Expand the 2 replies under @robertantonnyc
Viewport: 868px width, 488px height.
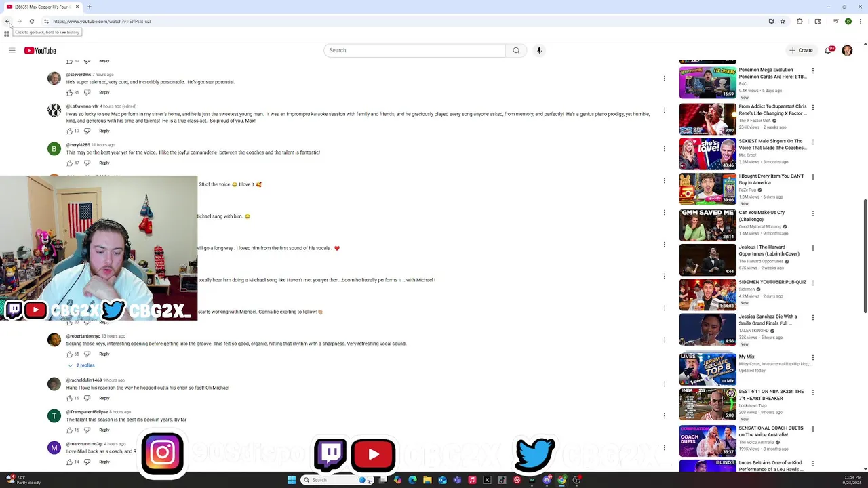[x=81, y=365]
